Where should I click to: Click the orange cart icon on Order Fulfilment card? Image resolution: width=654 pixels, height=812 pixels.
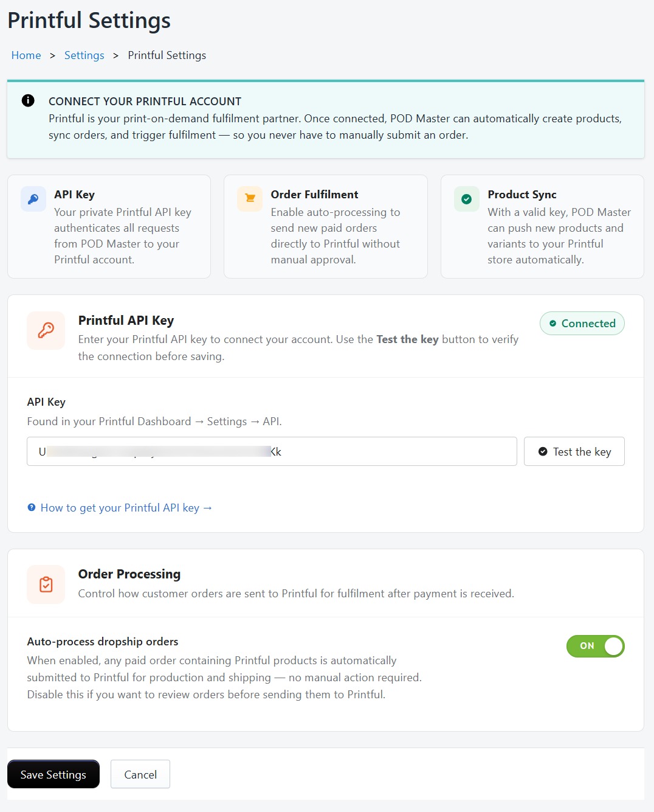(249, 199)
